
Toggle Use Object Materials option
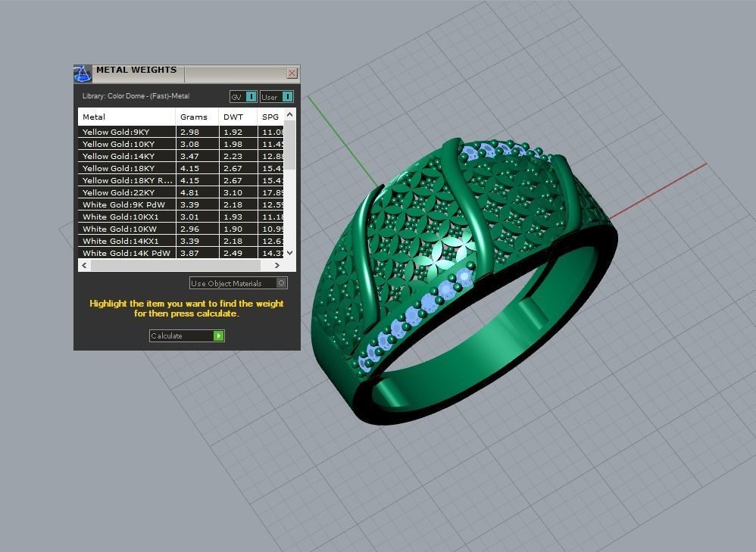(x=239, y=283)
